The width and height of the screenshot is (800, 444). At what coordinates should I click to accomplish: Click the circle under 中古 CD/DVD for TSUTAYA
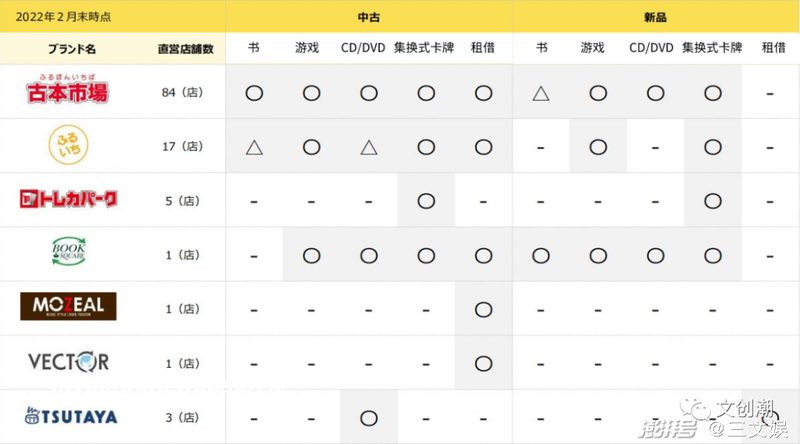[368, 416]
